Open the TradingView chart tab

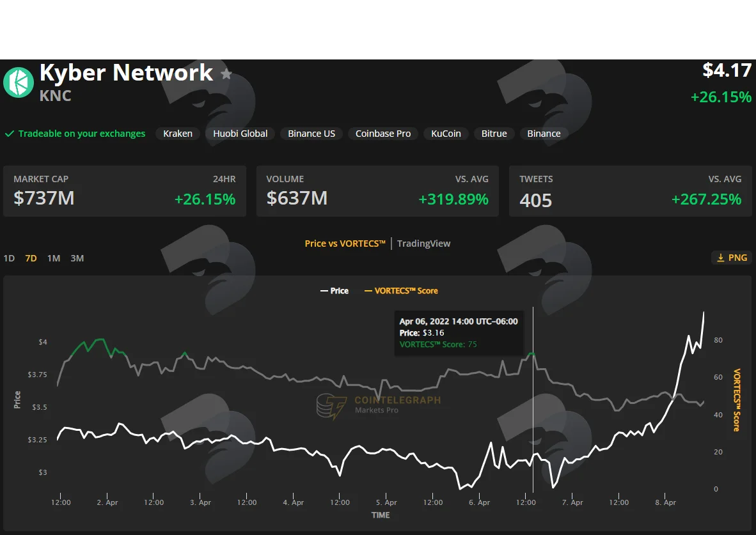click(424, 244)
